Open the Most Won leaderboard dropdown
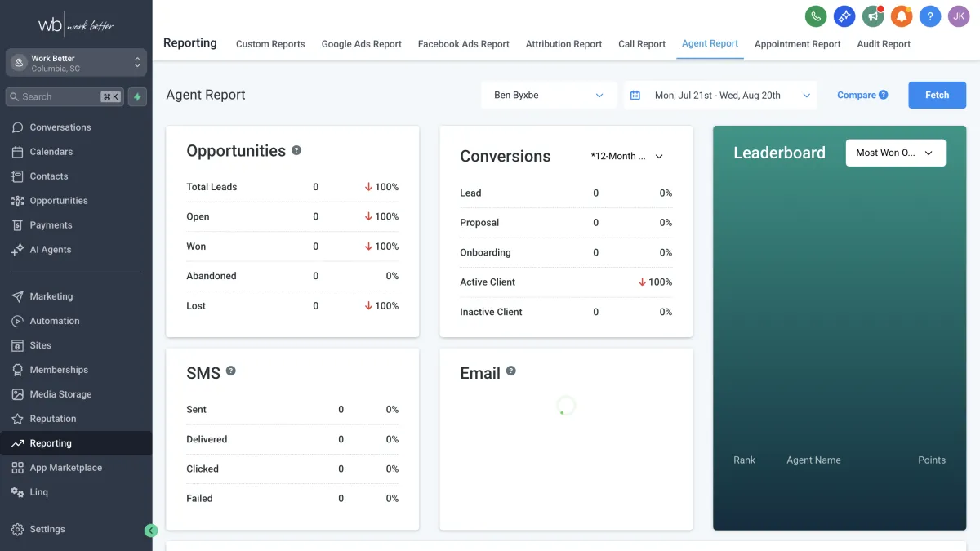 click(895, 153)
